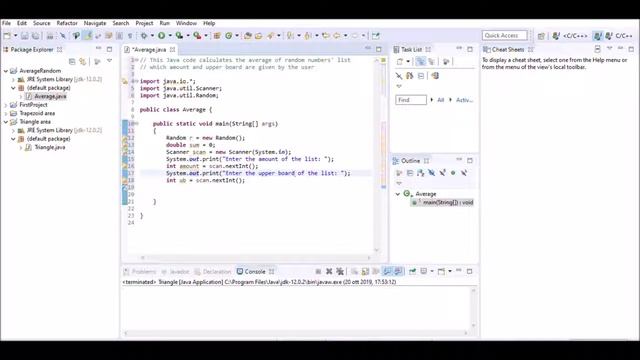
Task: Expand the Trapezoid area project
Action: pos(6,113)
